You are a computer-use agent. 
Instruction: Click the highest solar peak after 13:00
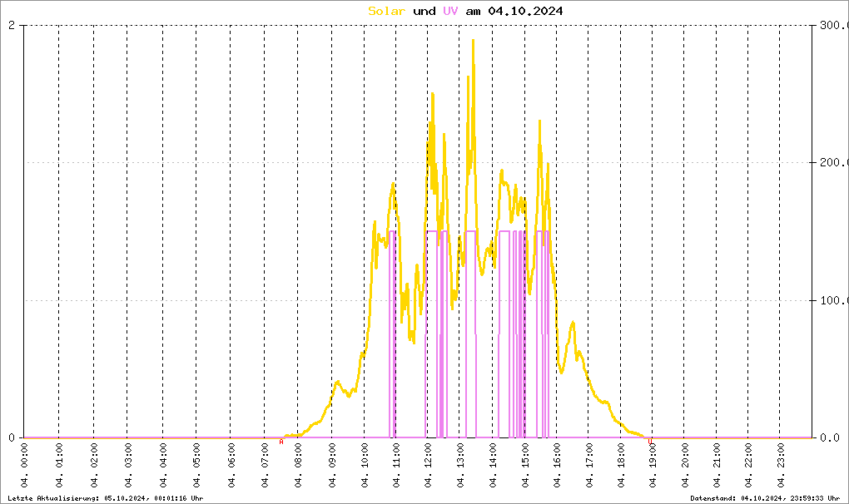point(473,41)
